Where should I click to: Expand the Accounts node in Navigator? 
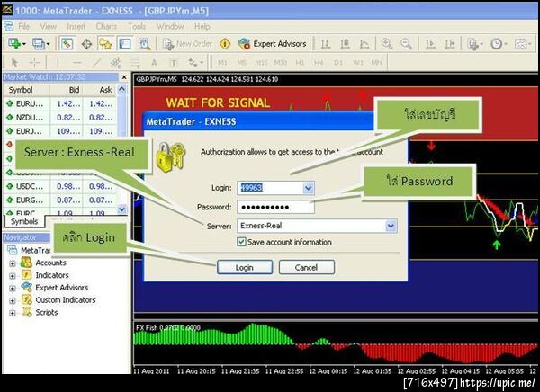13,263
